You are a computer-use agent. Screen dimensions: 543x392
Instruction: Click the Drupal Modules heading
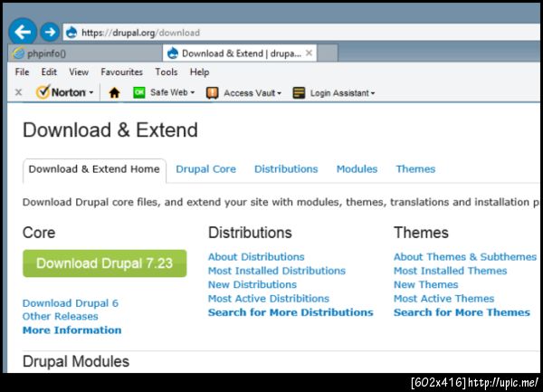pos(76,361)
